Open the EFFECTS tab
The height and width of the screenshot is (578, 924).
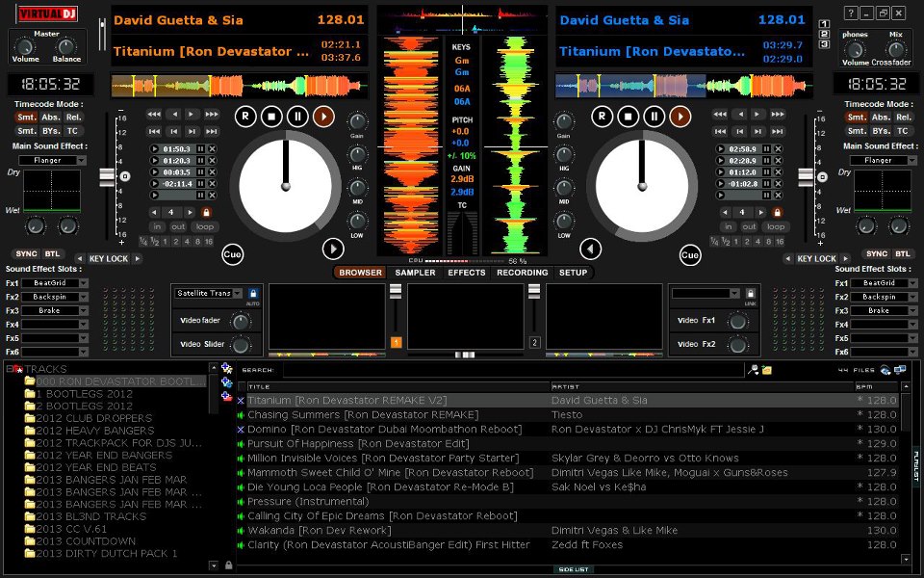pos(466,273)
